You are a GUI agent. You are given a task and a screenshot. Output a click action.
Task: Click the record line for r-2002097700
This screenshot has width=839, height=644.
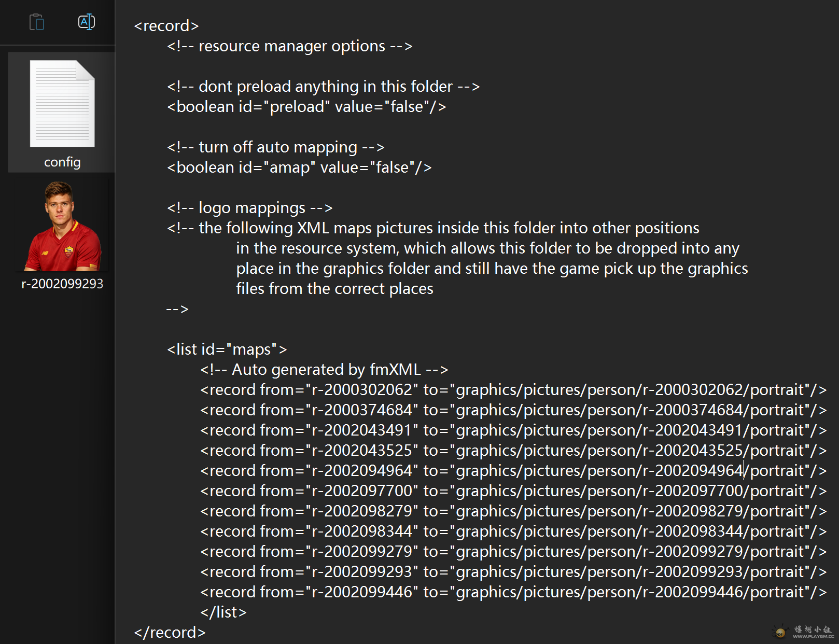[513, 491]
